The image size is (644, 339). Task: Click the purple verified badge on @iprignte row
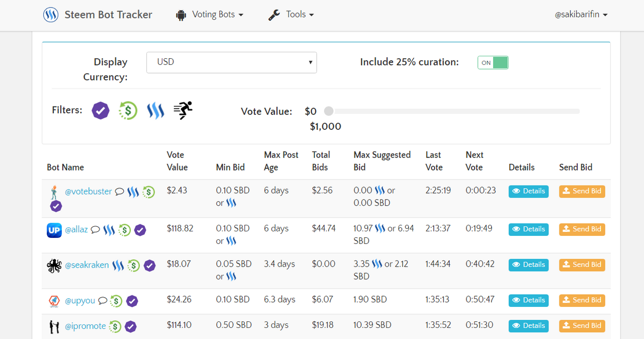click(130, 326)
